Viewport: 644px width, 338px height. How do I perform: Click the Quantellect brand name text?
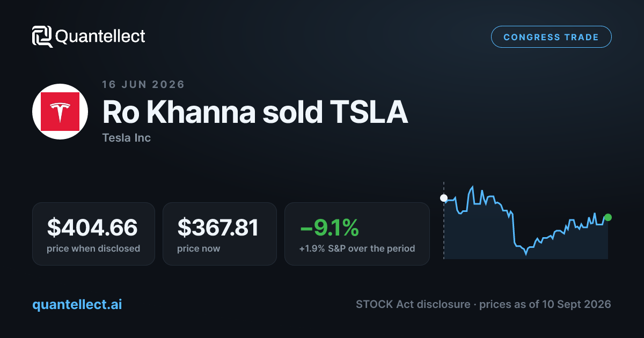coord(100,36)
